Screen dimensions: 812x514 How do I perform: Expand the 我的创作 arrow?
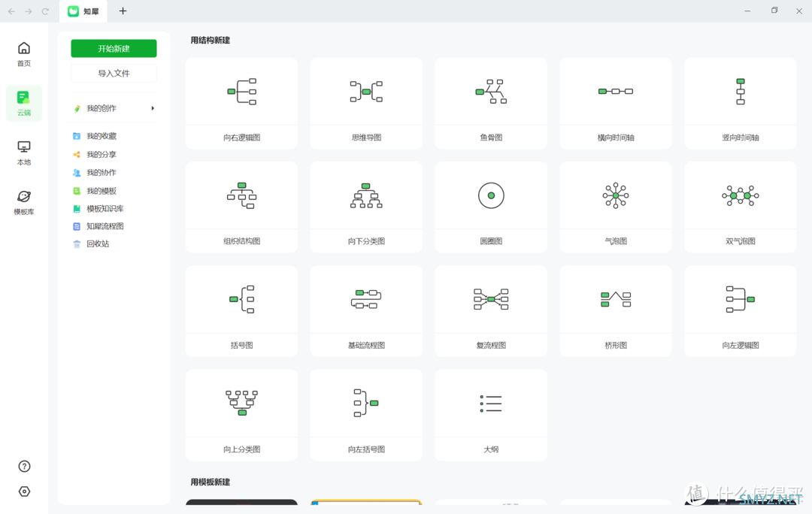[153, 108]
